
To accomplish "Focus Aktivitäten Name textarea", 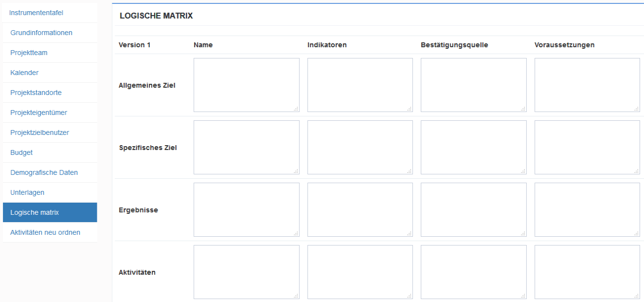I will click(x=247, y=272).
